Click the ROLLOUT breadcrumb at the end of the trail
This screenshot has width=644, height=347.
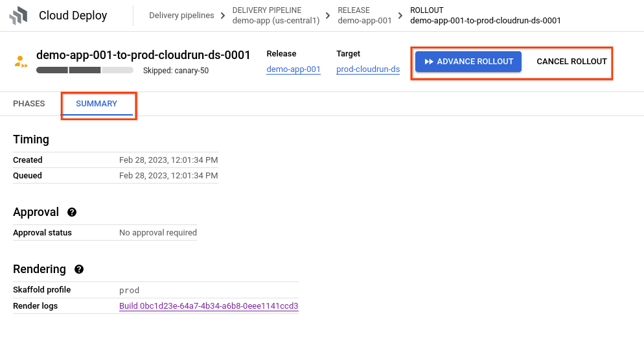click(485, 16)
